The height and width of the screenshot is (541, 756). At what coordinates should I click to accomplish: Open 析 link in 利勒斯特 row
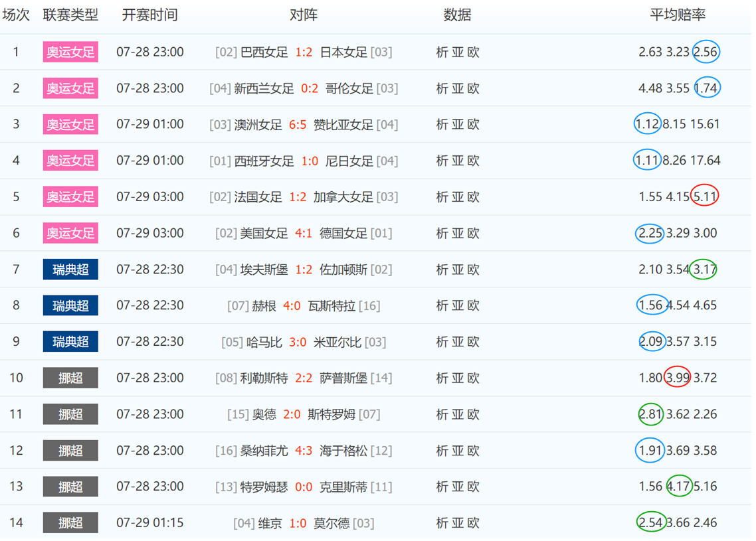[x=442, y=378]
